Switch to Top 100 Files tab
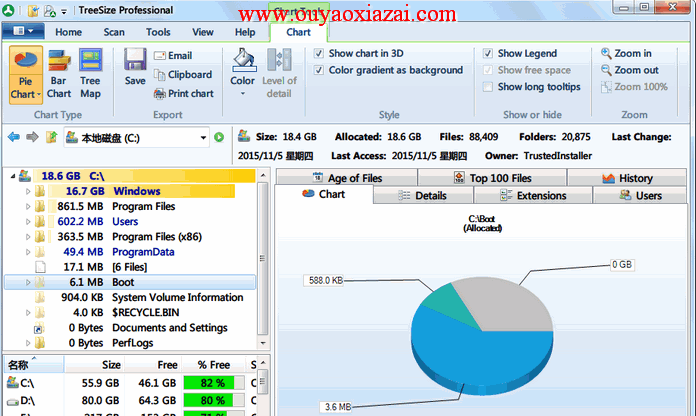Screen dimensions: 696x416 (492, 178)
